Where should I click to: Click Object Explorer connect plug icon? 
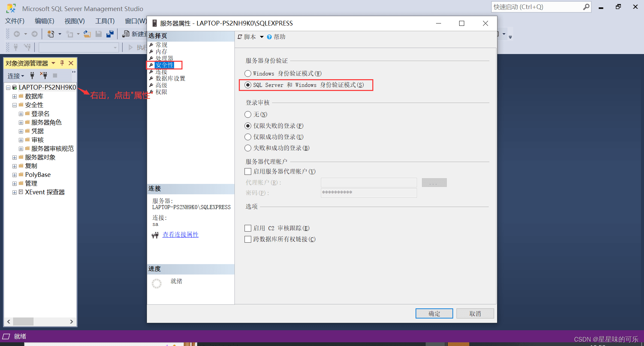pyautogui.click(x=32, y=76)
